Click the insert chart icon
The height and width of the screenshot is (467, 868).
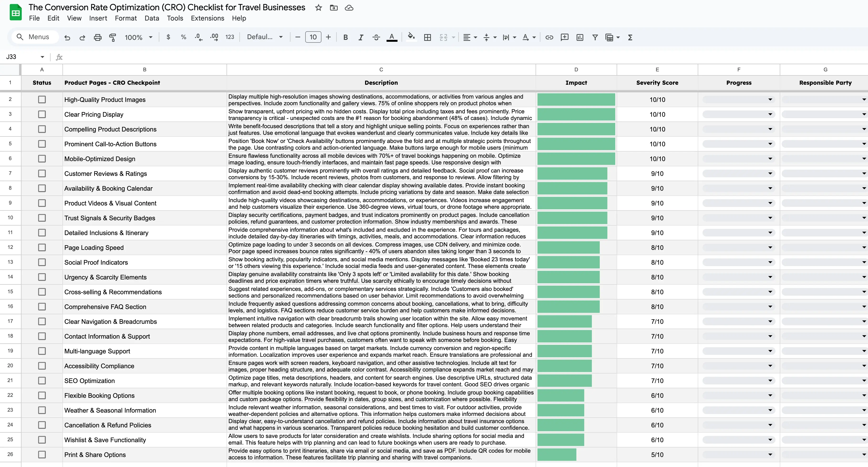tap(579, 37)
